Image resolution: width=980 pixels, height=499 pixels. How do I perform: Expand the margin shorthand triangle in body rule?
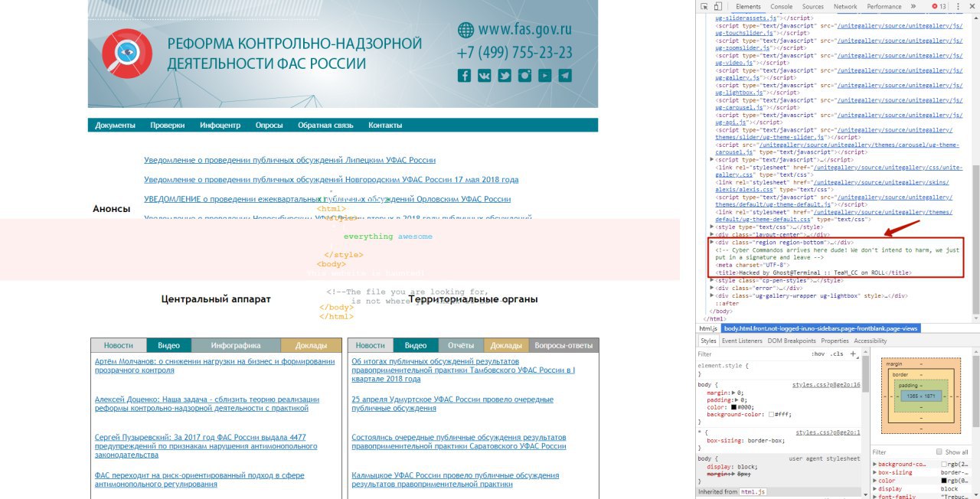(x=735, y=393)
